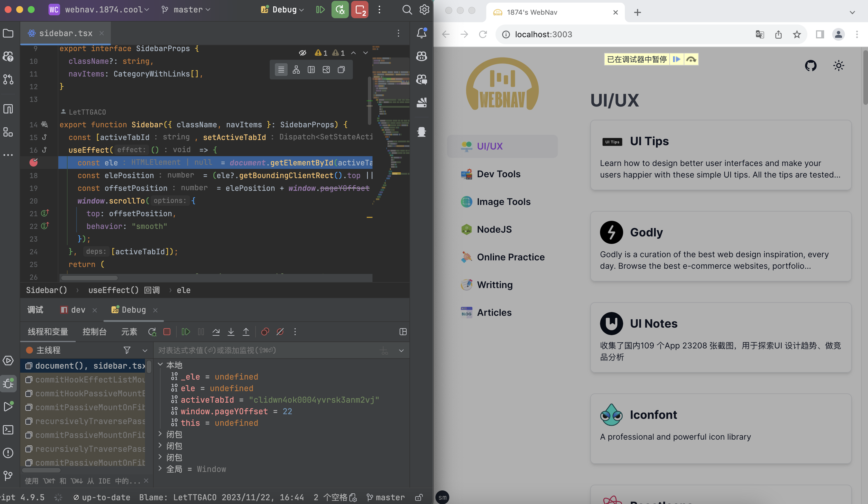Select the dev run tab
Image resolution: width=868 pixels, height=504 pixels.
[x=78, y=310]
